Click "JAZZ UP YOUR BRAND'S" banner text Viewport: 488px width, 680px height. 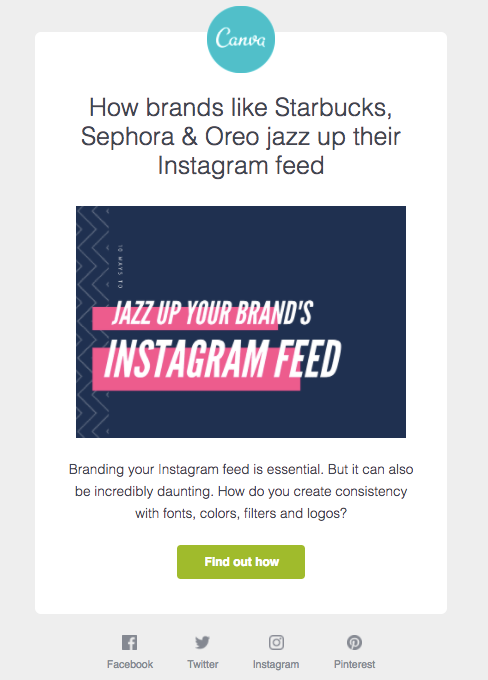[213, 313]
